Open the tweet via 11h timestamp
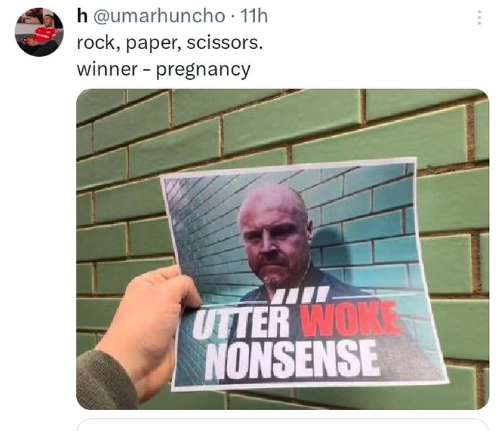Image resolution: width=504 pixels, height=431 pixels. (254, 16)
